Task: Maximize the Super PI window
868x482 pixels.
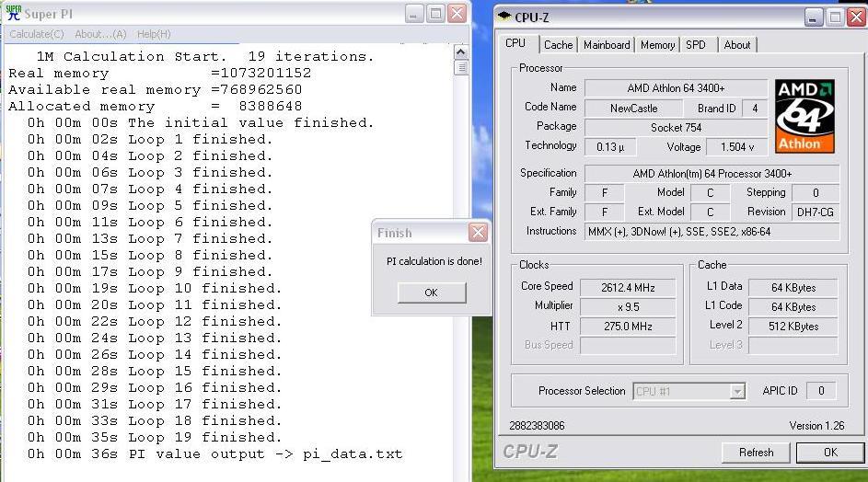Action: click(435, 13)
